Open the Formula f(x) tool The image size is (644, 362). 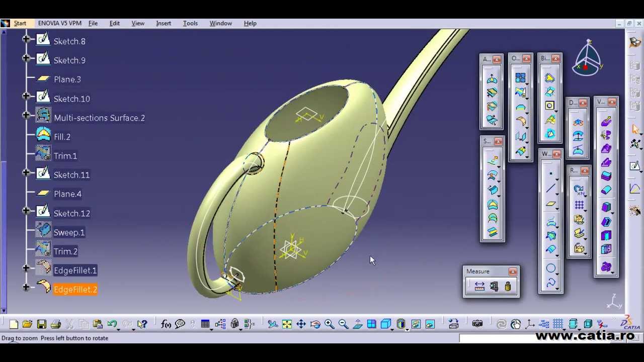click(166, 324)
